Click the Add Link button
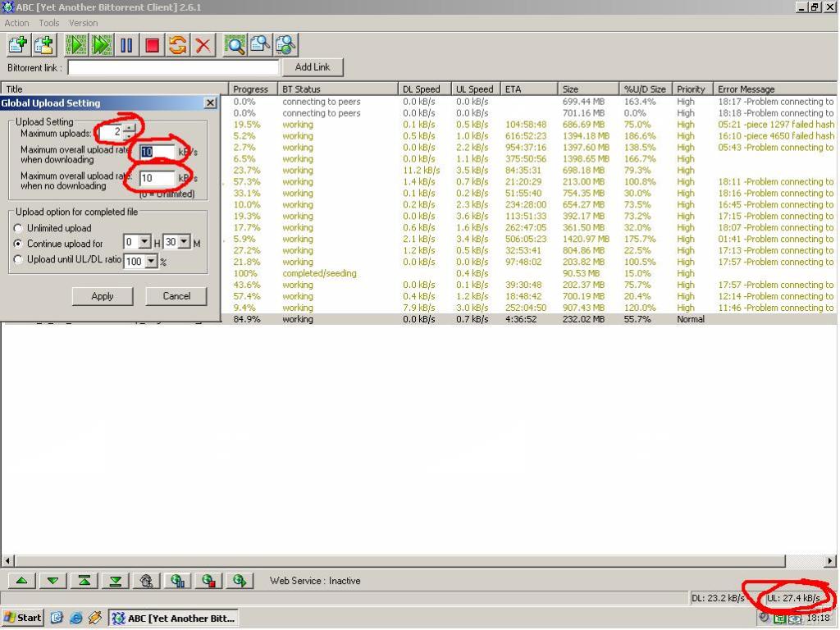Viewport: 840px width, 630px height. click(x=313, y=67)
